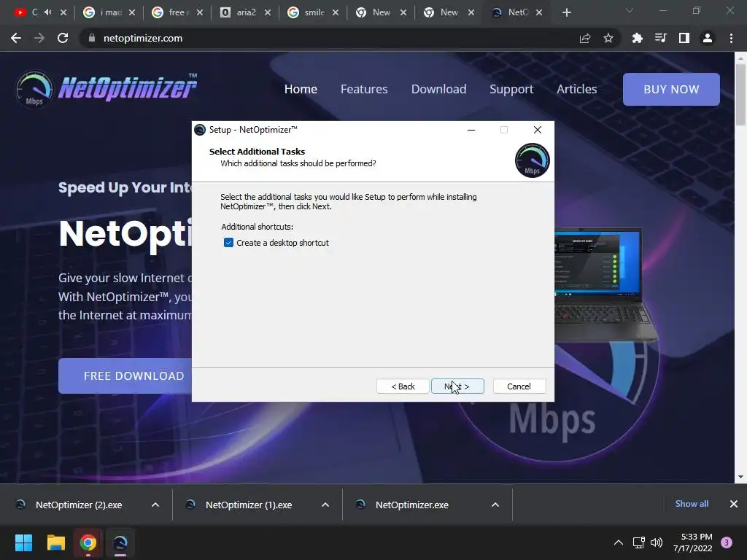The height and width of the screenshot is (560, 747).
Task: Reload the netoptimizer.com page
Action: [63, 38]
